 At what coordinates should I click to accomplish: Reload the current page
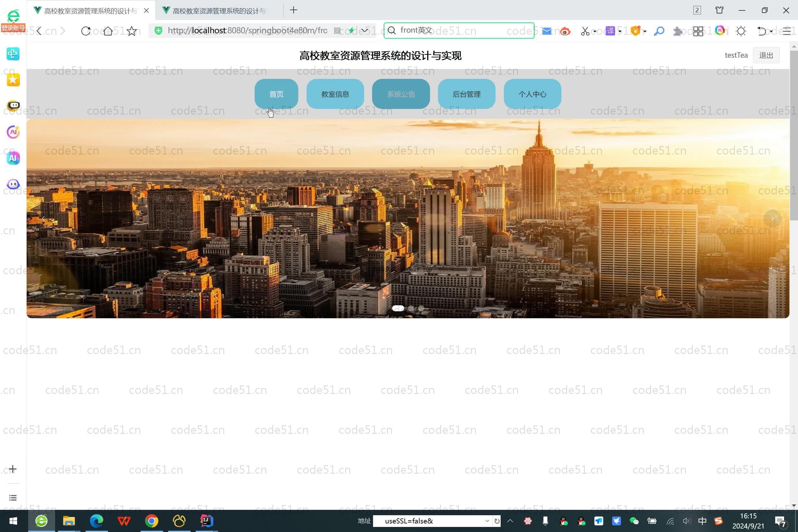[86, 31]
